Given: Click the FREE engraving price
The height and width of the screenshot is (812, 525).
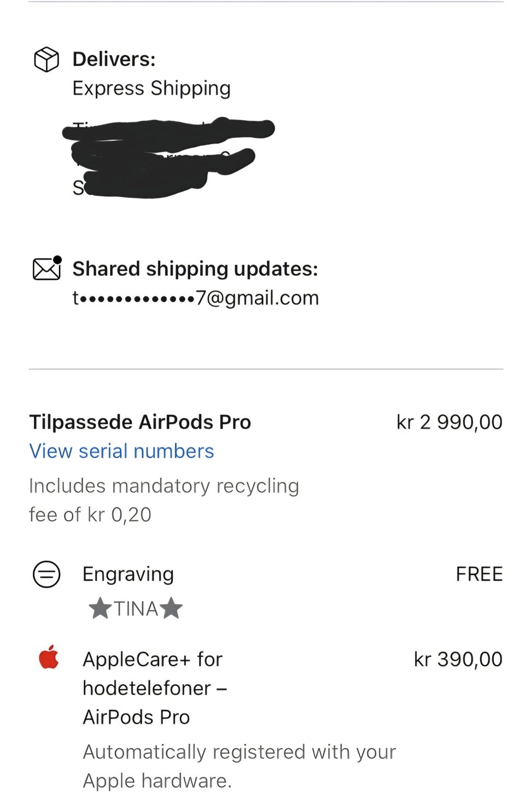Looking at the screenshot, I should point(479,574).
